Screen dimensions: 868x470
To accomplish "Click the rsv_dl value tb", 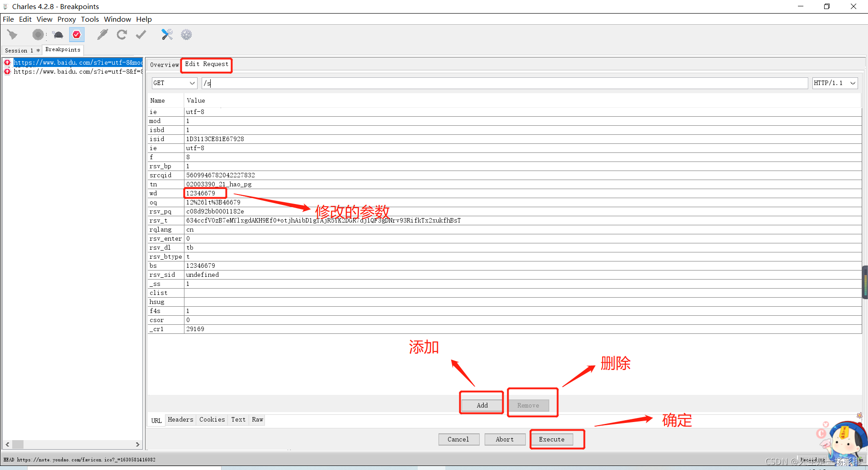I will pyautogui.click(x=190, y=247).
